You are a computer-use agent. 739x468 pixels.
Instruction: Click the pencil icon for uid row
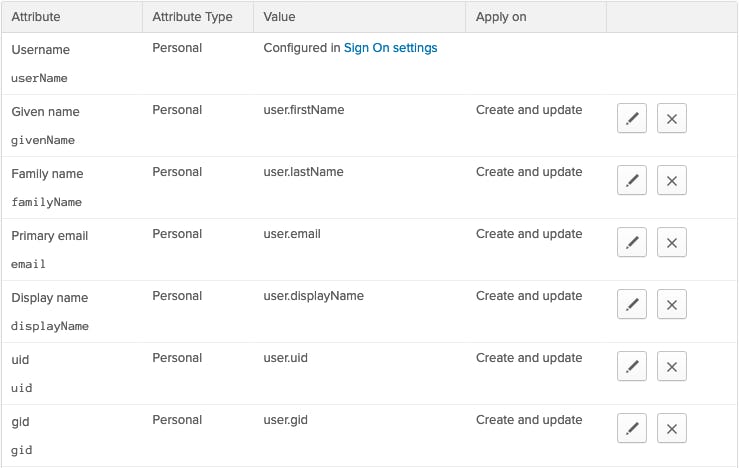click(x=632, y=367)
